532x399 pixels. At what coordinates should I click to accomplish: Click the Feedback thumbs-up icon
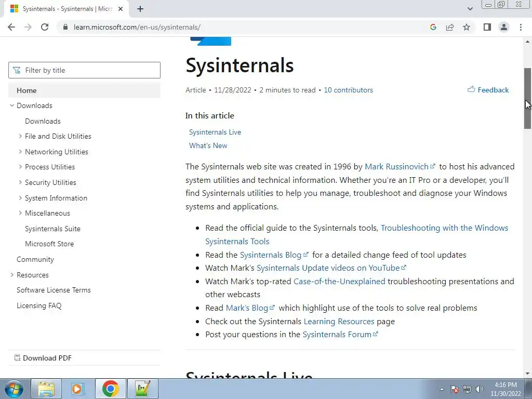471,89
